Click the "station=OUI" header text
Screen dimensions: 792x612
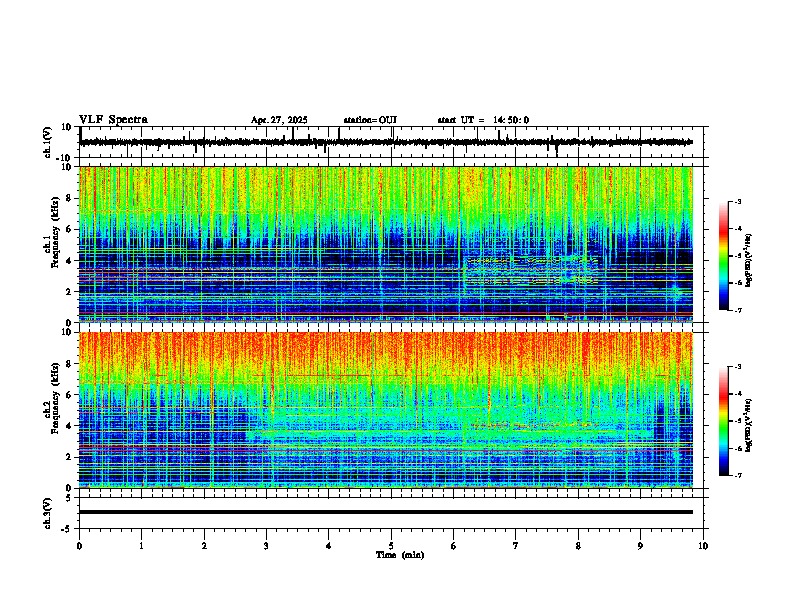tap(370, 120)
